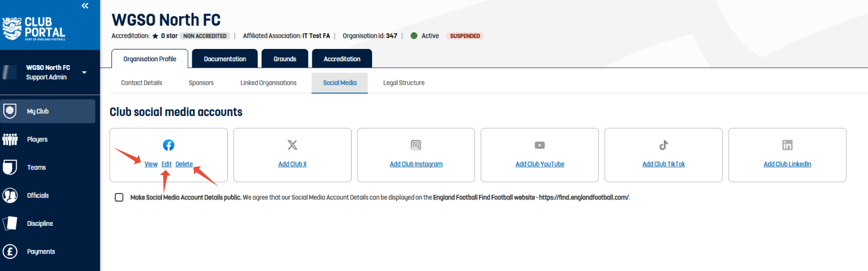Image resolution: width=868 pixels, height=271 pixels.
Task: Open My Club in sidebar menu
Action: [48, 111]
